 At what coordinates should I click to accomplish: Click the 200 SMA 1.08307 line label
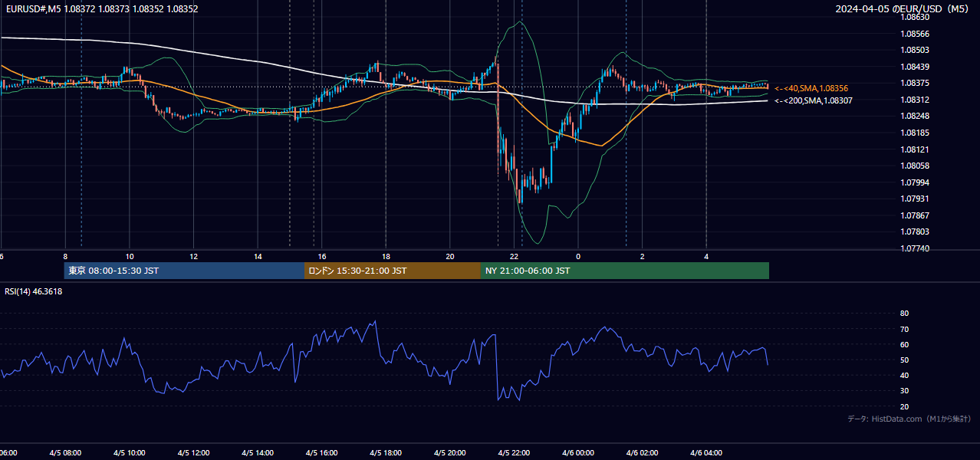click(x=813, y=100)
